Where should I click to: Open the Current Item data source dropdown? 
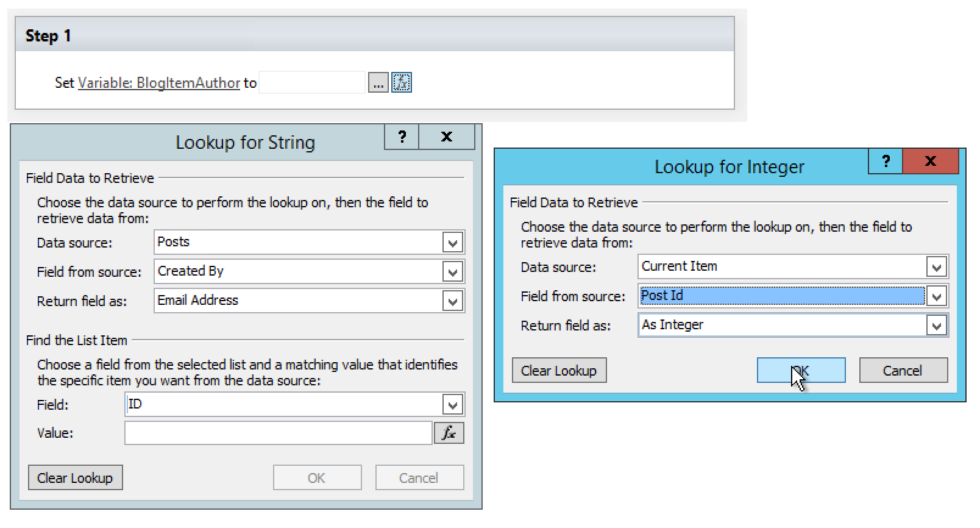936,266
